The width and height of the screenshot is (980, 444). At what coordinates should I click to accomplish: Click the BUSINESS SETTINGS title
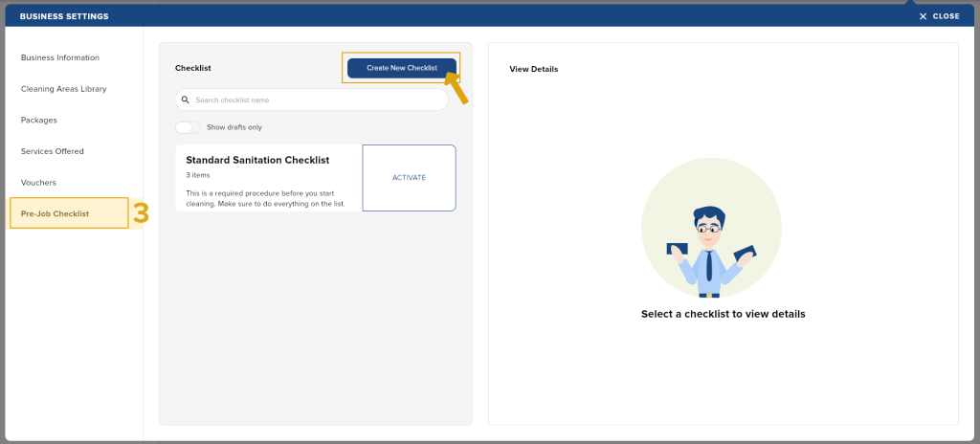pos(64,16)
